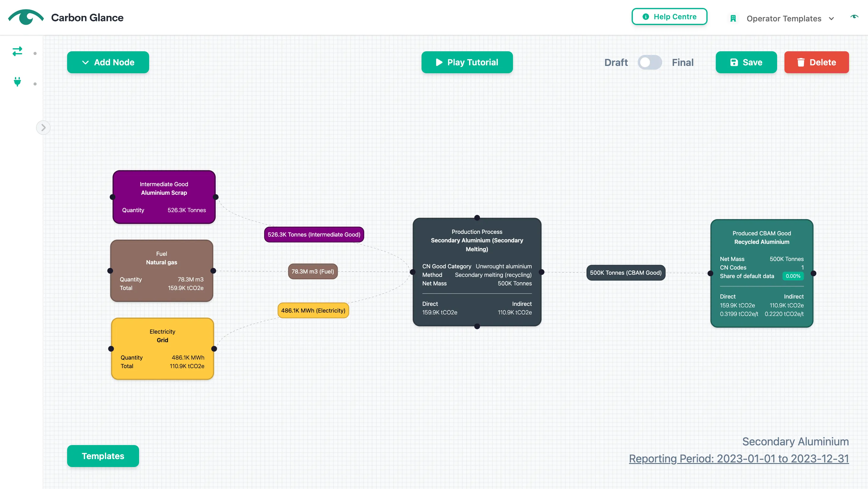Click the left connector handle of Electricity Grid
The image size is (868, 489).
[x=111, y=349]
